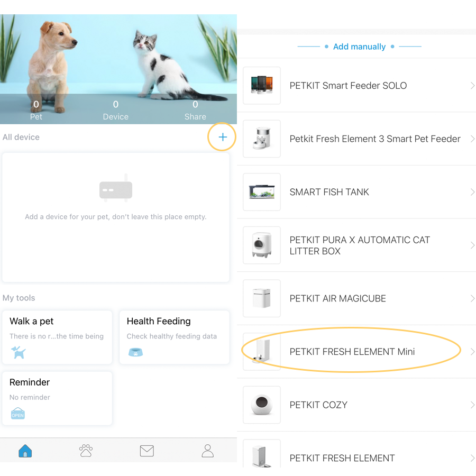Choose PETKIT PURA X AUTOMATIC CAT LITTER BOX
Screen dimensions: 476x476
click(356, 245)
